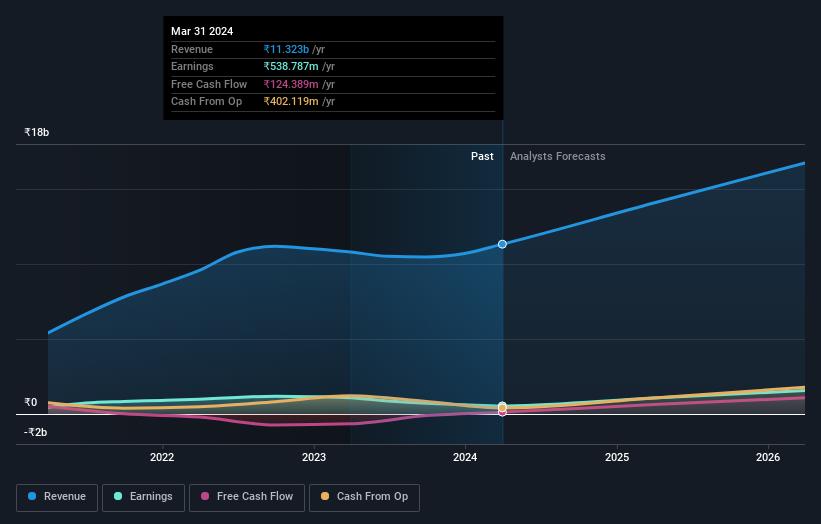Click the Mar 31 2024 tooltip date
This screenshot has width=821, height=524.
pyautogui.click(x=202, y=31)
